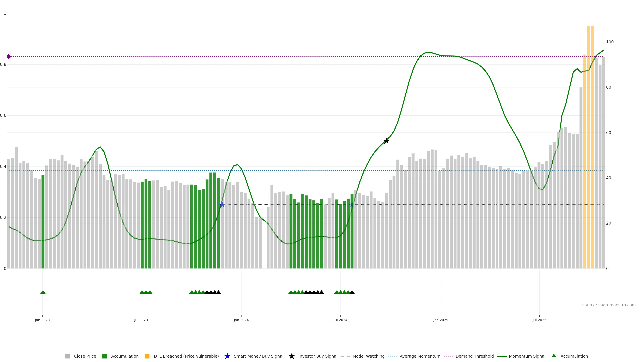Viewport: 644px width, 362px height.
Task: Click the Jul 2023 axis label
Action: point(141,320)
